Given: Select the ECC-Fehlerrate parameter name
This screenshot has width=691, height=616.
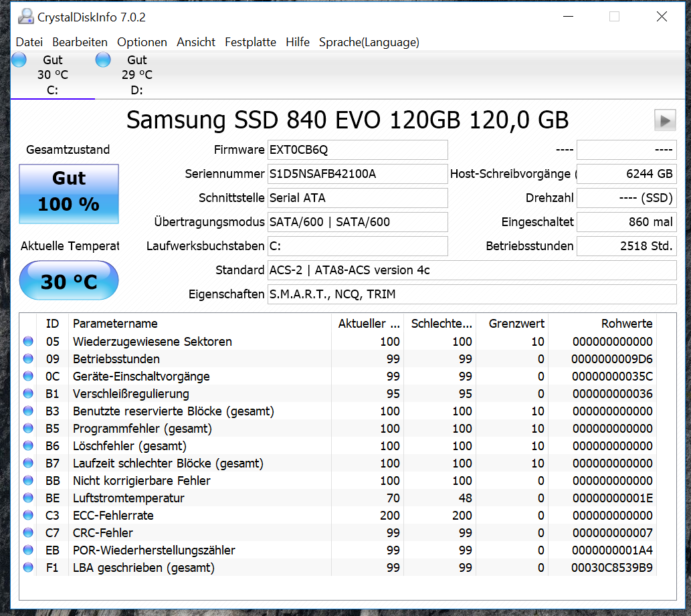Looking at the screenshot, I should 113,516.
